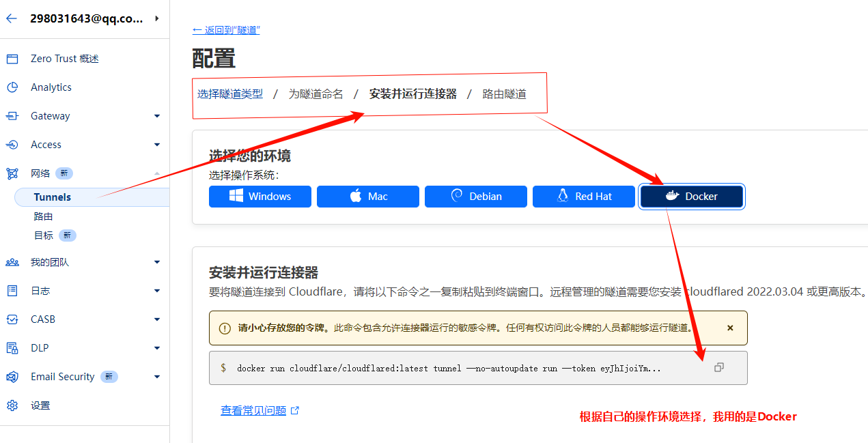
Task: Expand the Access menu arrow
Action: coord(157,145)
